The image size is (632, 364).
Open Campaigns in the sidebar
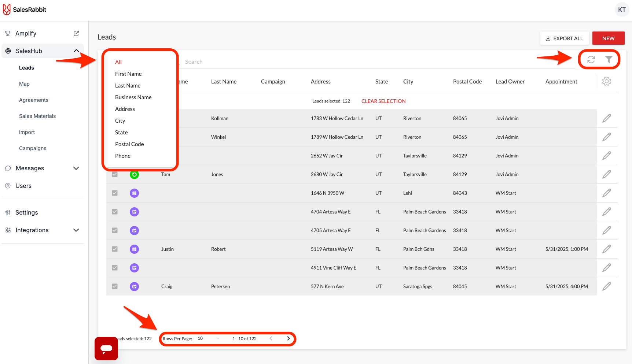(x=33, y=148)
